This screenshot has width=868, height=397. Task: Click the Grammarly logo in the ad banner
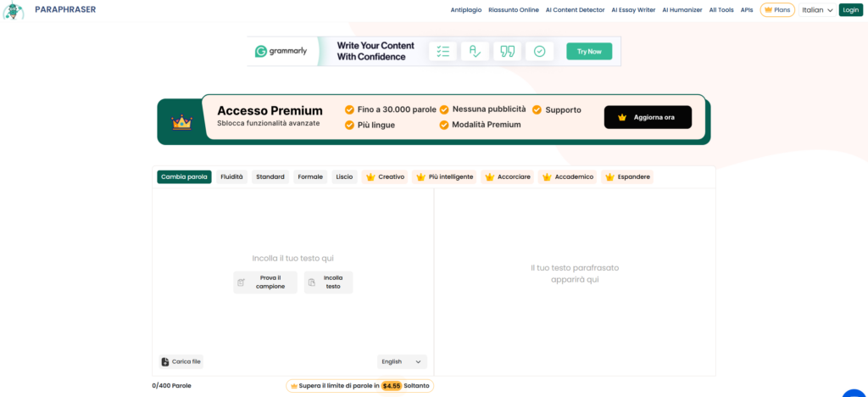[x=281, y=52]
